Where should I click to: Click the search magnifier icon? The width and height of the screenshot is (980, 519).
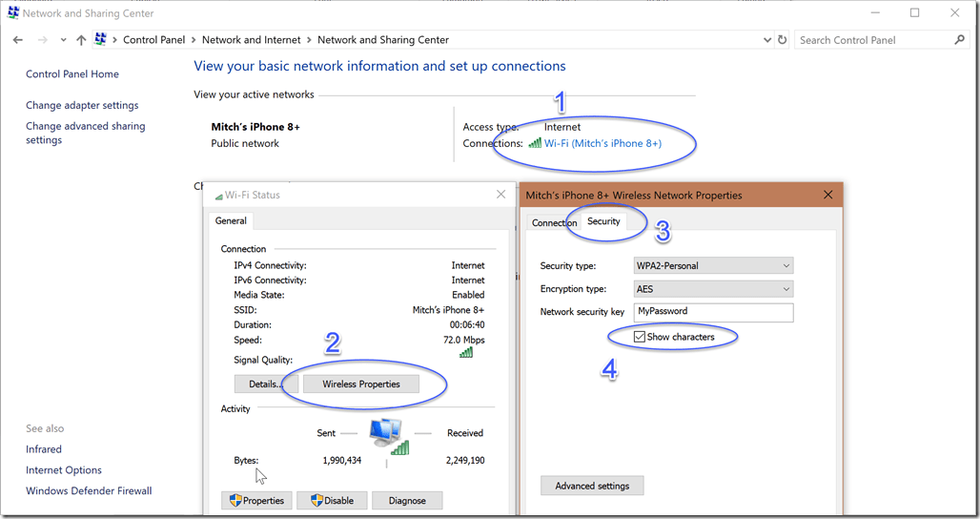pyautogui.click(x=960, y=40)
